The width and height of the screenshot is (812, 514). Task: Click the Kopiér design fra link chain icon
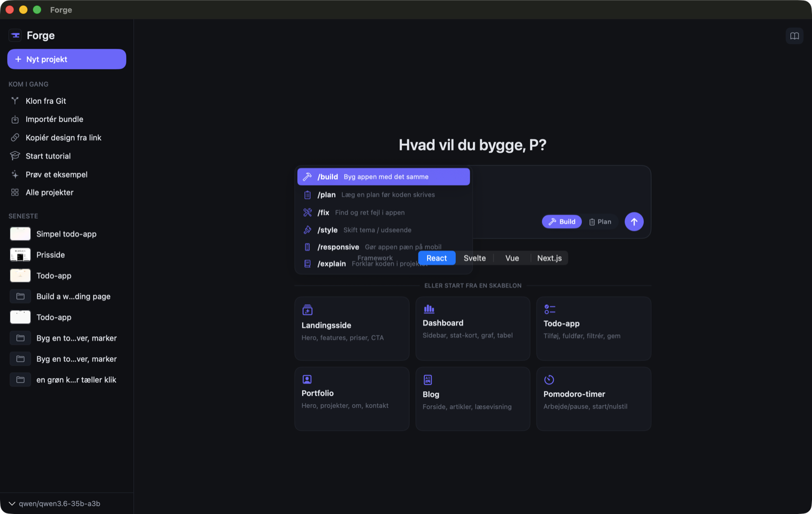click(x=15, y=138)
